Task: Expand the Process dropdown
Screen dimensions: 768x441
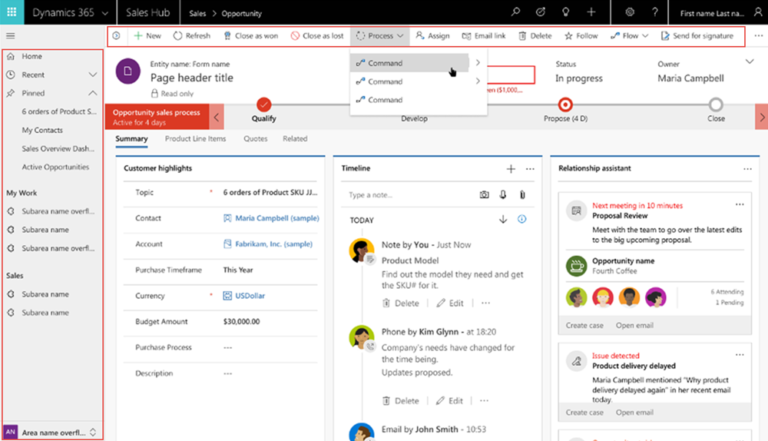Action: 380,36
